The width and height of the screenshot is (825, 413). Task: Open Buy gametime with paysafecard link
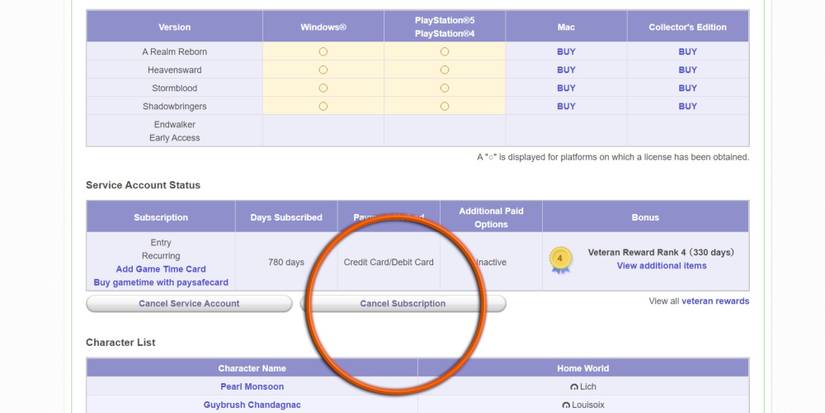[x=161, y=283]
